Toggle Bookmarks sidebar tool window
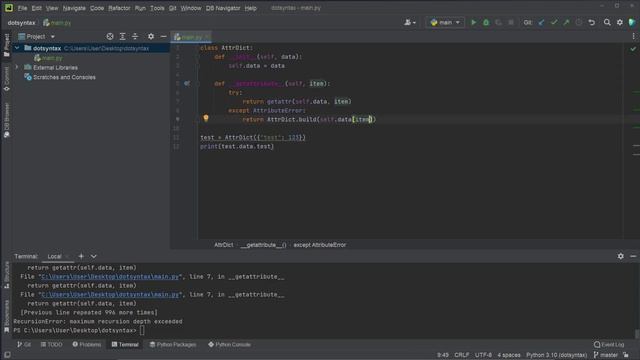Screen dimensions: 640x360 pyautogui.click(x=7, y=316)
